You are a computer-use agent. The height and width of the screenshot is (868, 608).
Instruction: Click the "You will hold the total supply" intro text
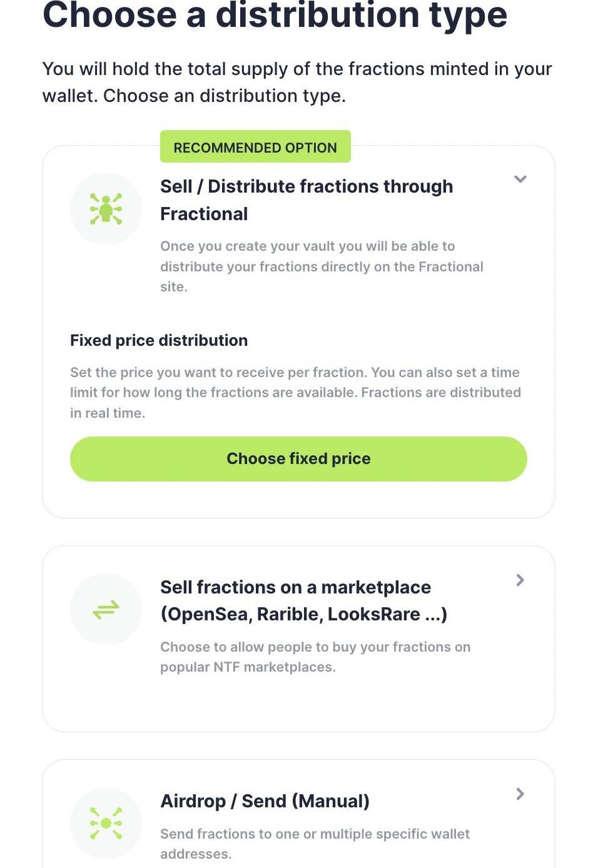pyautogui.click(x=297, y=82)
